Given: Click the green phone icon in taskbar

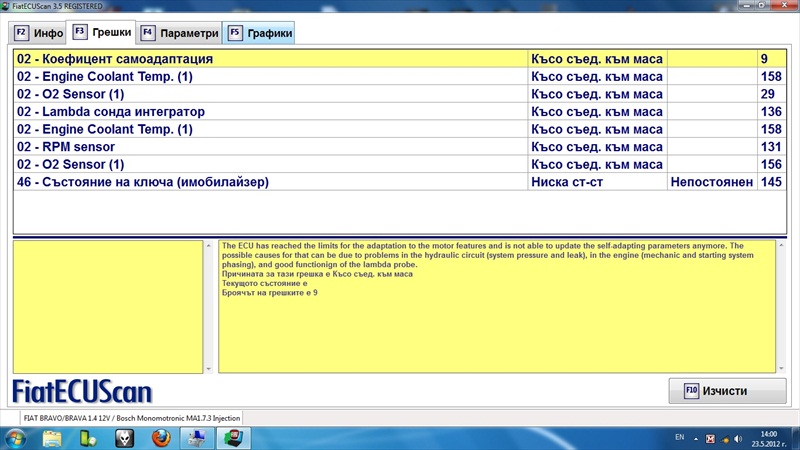Looking at the screenshot, I should click(88, 437).
